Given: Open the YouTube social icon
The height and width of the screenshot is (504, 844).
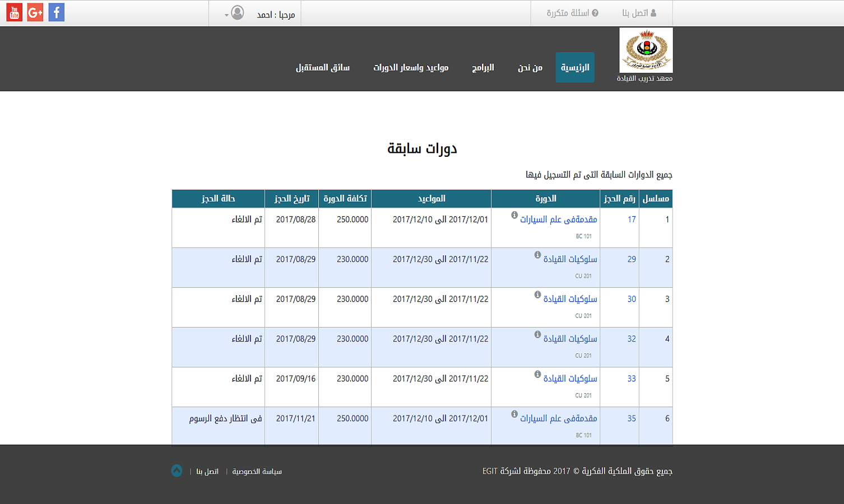Looking at the screenshot, I should [x=15, y=12].
